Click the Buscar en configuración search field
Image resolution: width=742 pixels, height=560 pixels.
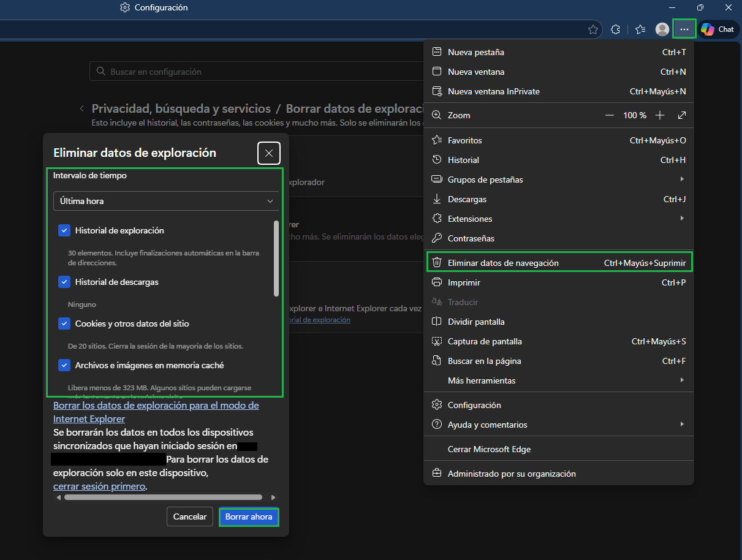coord(257,72)
